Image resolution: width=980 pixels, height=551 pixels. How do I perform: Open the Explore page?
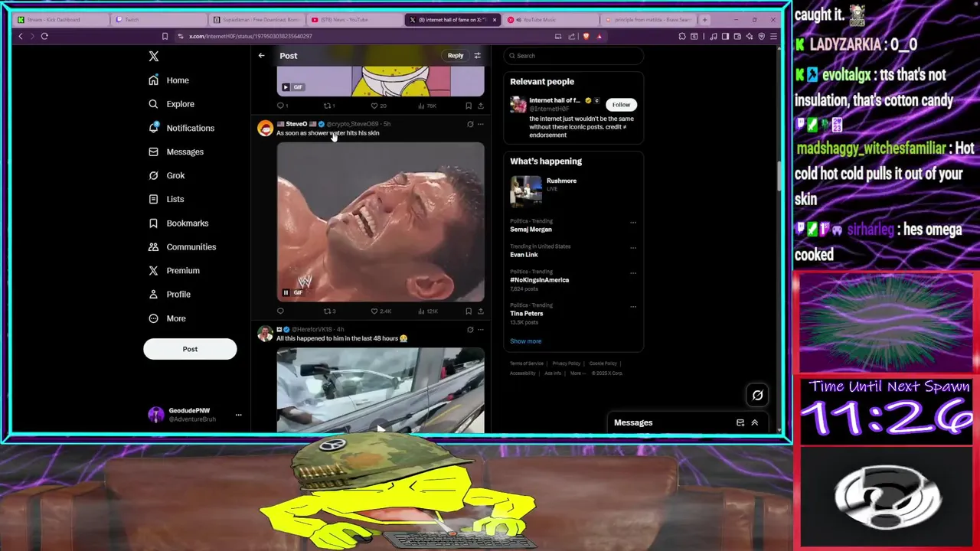pyautogui.click(x=171, y=104)
